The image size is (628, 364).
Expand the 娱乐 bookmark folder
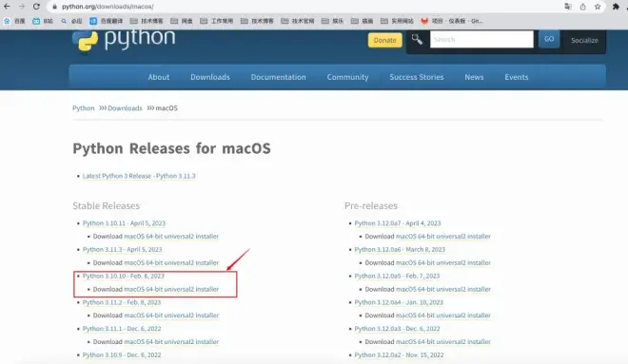pos(332,21)
